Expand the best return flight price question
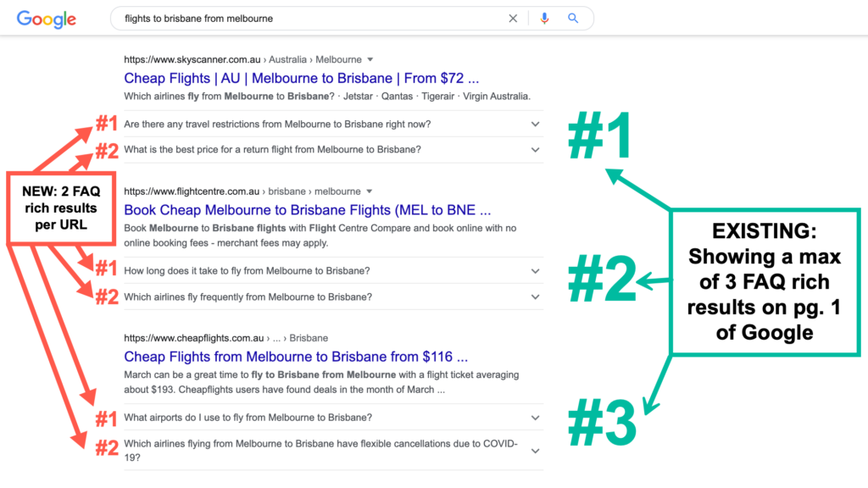The width and height of the screenshot is (868, 488). 534,149
